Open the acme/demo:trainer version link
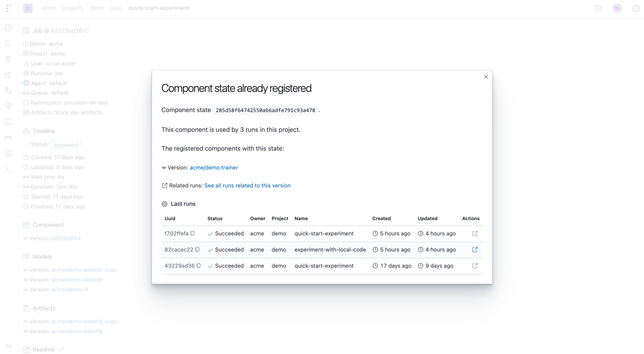The height and width of the screenshot is (354, 644). (214, 167)
